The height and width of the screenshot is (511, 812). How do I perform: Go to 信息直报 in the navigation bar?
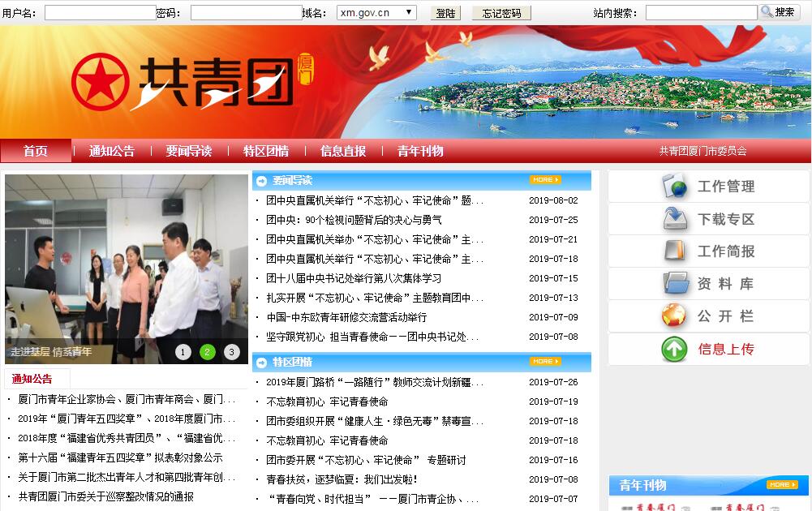click(x=343, y=151)
